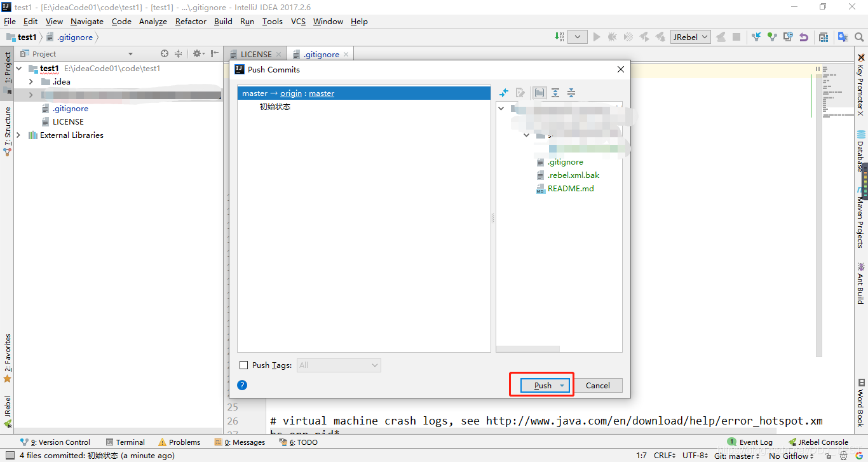Open the Git: master branch widget

coord(736,456)
